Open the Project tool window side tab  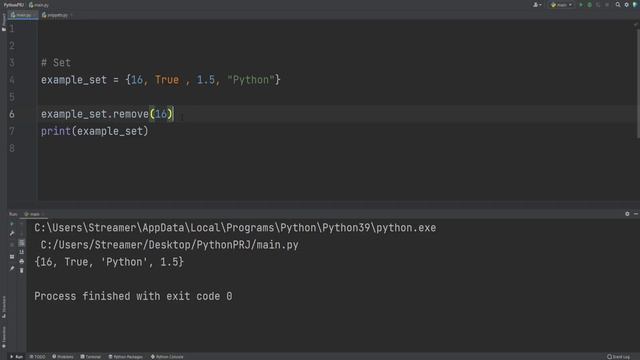[4, 22]
